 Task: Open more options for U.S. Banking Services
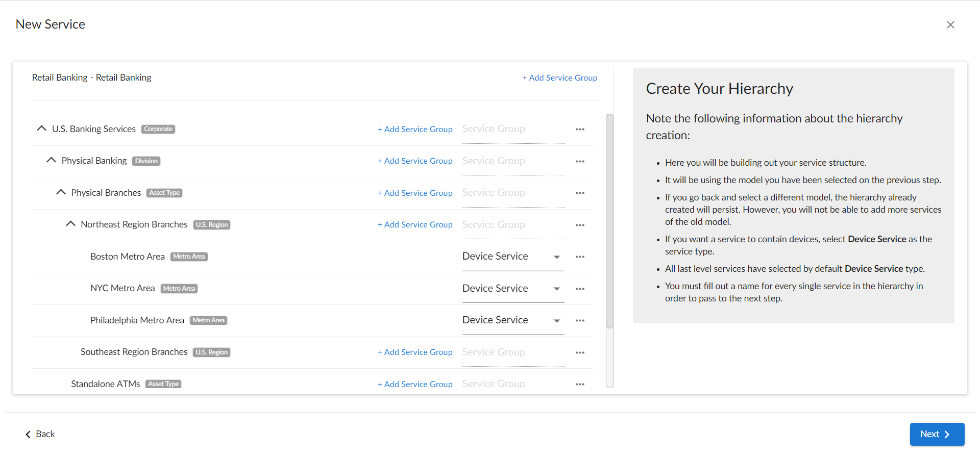point(580,130)
